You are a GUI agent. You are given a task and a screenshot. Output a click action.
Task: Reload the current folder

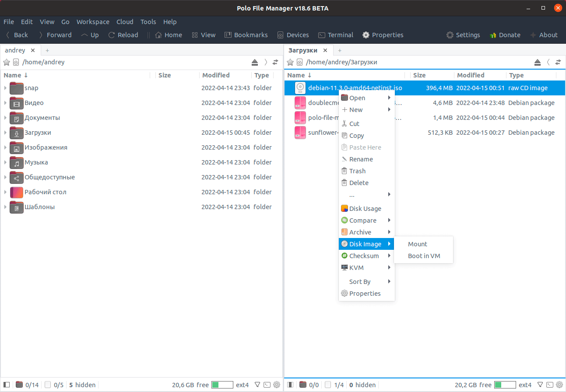[123, 35]
